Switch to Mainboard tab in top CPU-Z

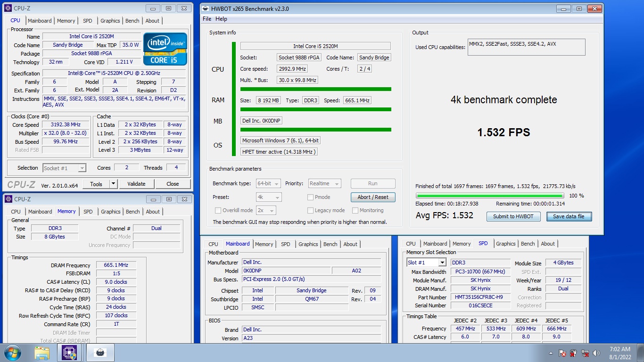[40, 21]
